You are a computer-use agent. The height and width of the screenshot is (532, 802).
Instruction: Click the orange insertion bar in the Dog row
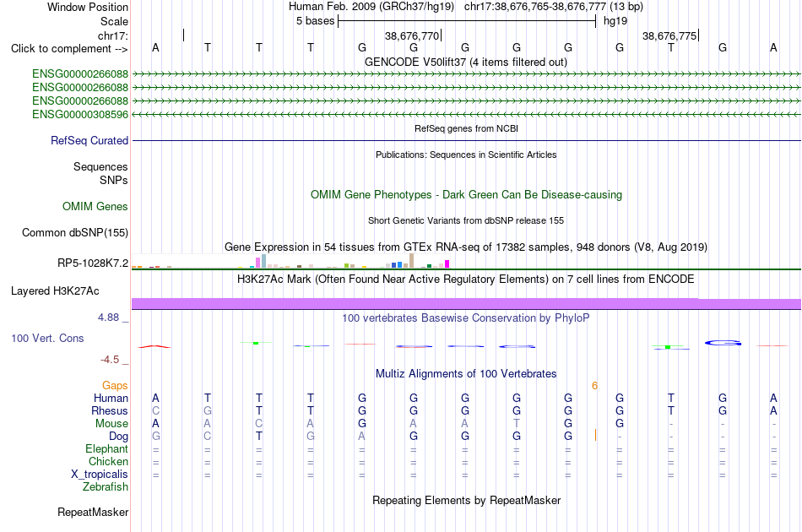[x=595, y=436]
